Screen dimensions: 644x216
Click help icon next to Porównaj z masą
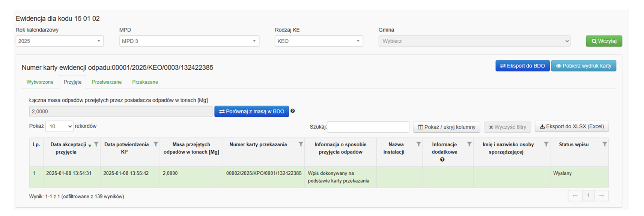[x=293, y=111]
